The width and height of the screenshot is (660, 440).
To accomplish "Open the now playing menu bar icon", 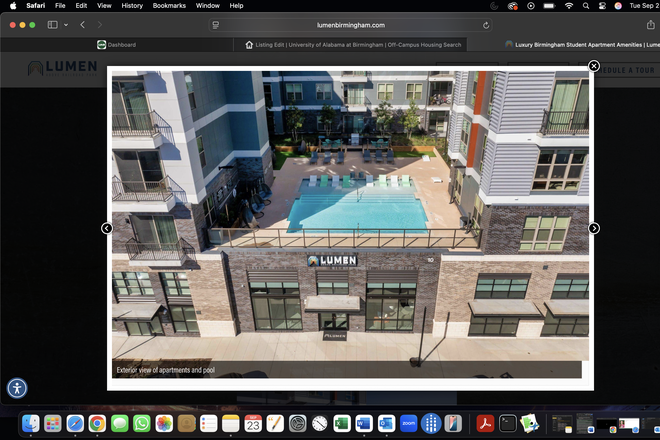I will point(531,6).
